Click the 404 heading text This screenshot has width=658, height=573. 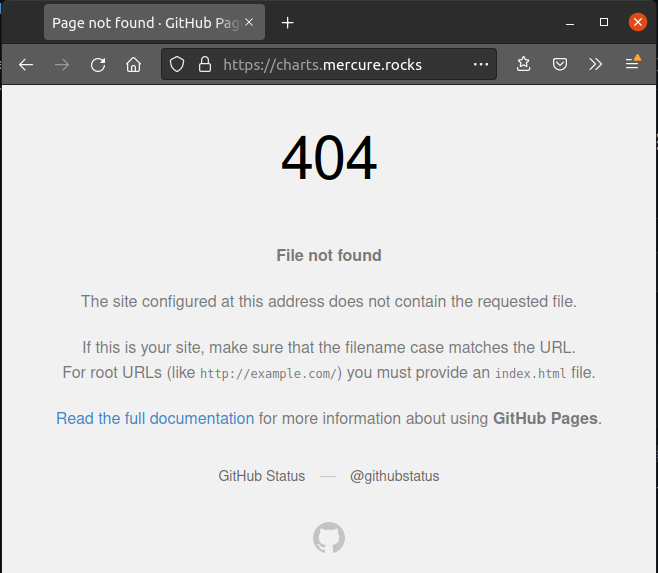pyautogui.click(x=329, y=157)
